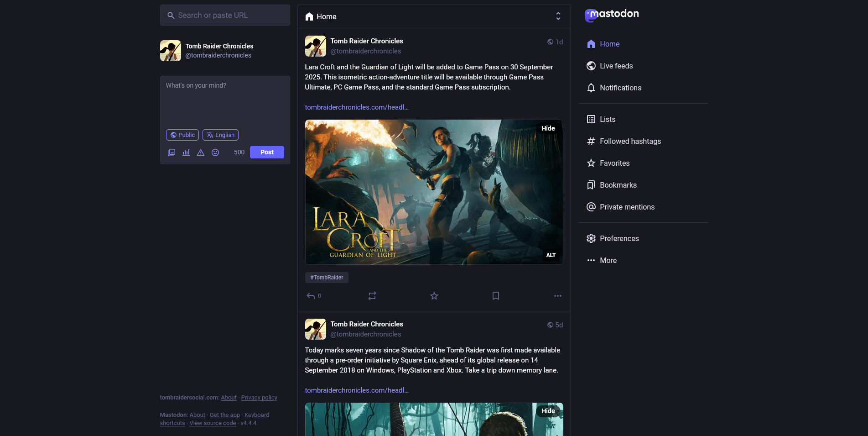The image size is (868, 436).
Task: Boost the Guardian of Light post
Action: (x=372, y=296)
